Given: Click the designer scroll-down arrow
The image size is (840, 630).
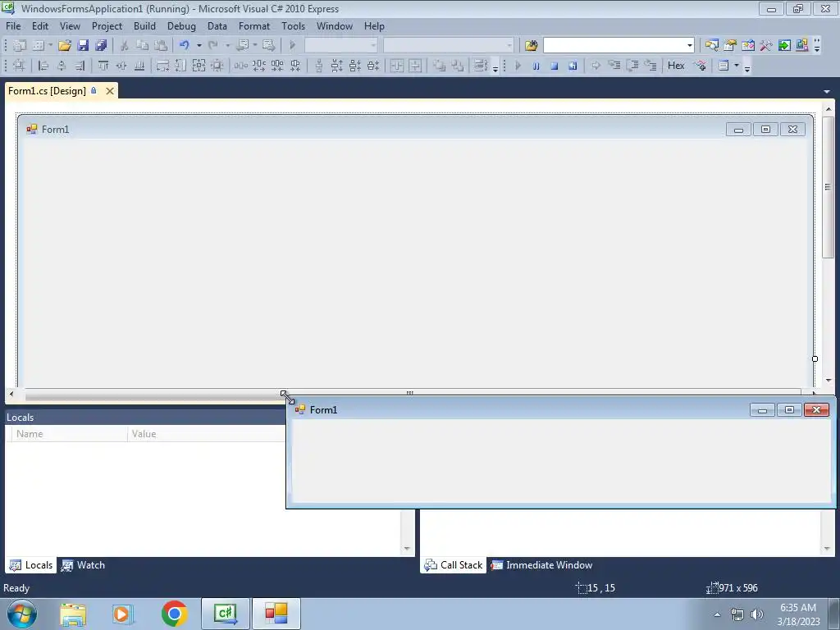Looking at the screenshot, I should pyautogui.click(x=829, y=380).
